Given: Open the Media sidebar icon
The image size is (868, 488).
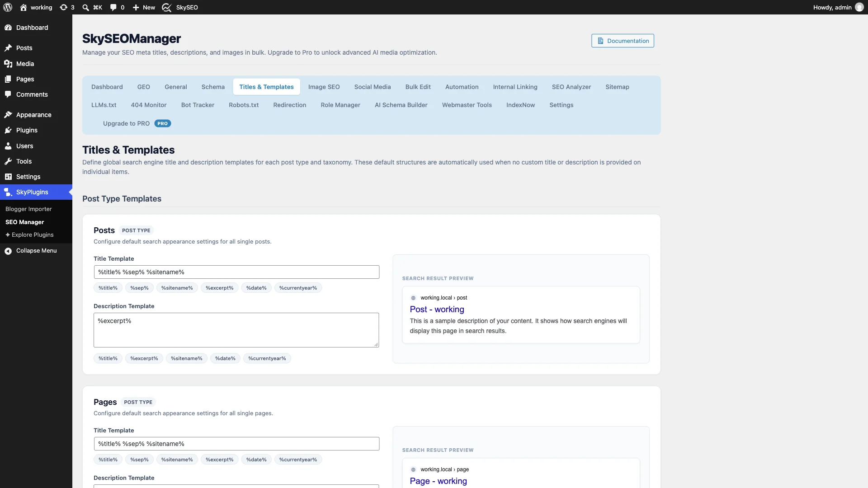Looking at the screenshot, I should tap(8, 64).
